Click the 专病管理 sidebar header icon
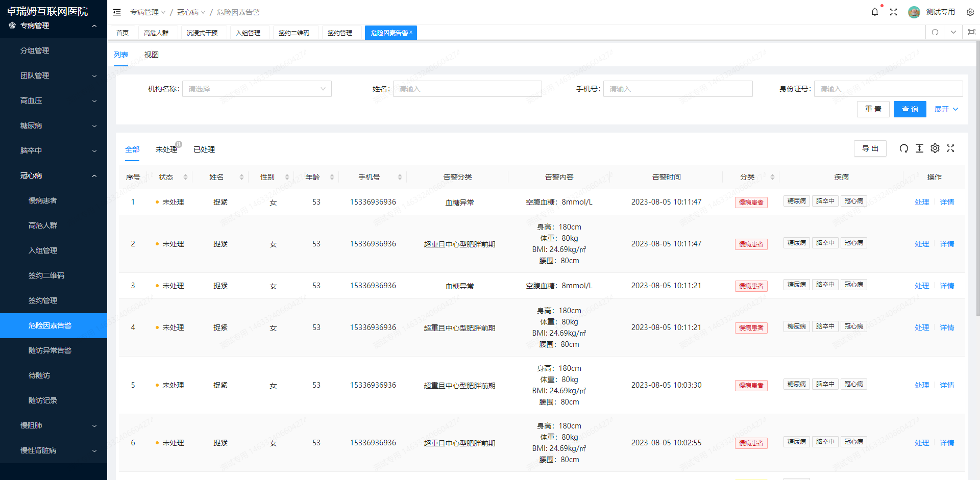The height and width of the screenshot is (480, 980). click(x=12, y=25)
